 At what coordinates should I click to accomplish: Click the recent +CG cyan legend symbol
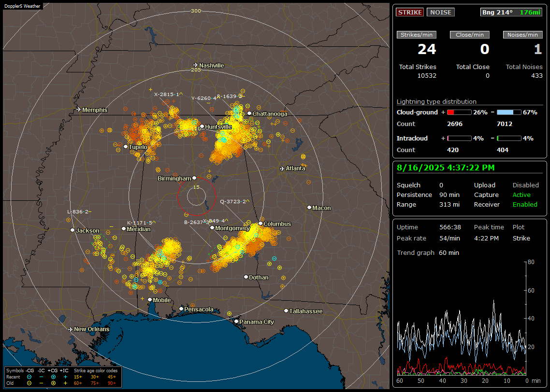(x=53, y=377)
